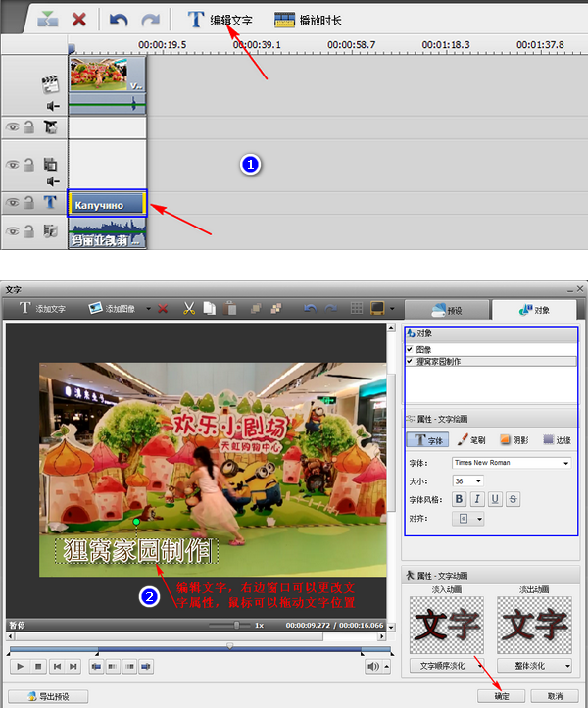Open 编辑文字 text editing
The image size is (588, 708).
(x=220, y=20)
